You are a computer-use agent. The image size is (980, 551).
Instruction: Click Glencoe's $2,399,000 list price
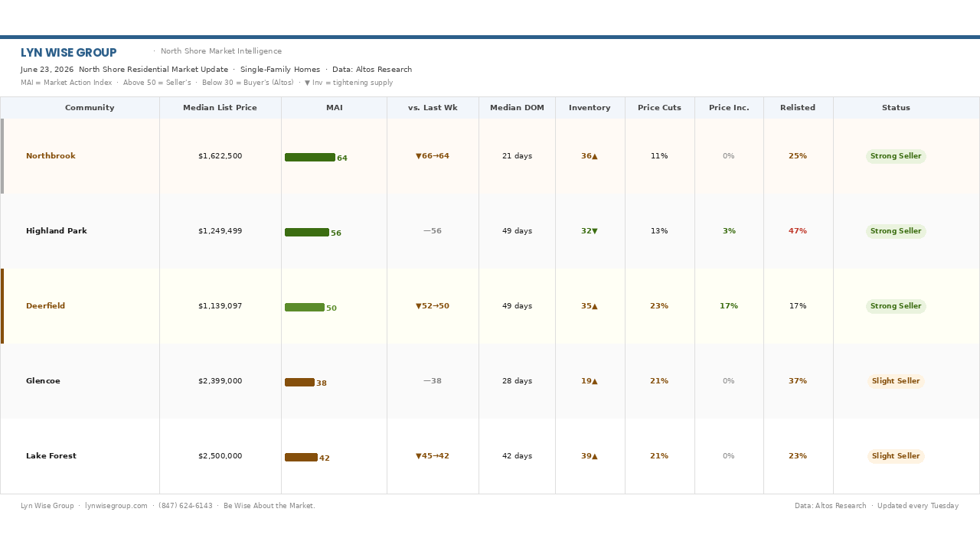coord(220,381)
